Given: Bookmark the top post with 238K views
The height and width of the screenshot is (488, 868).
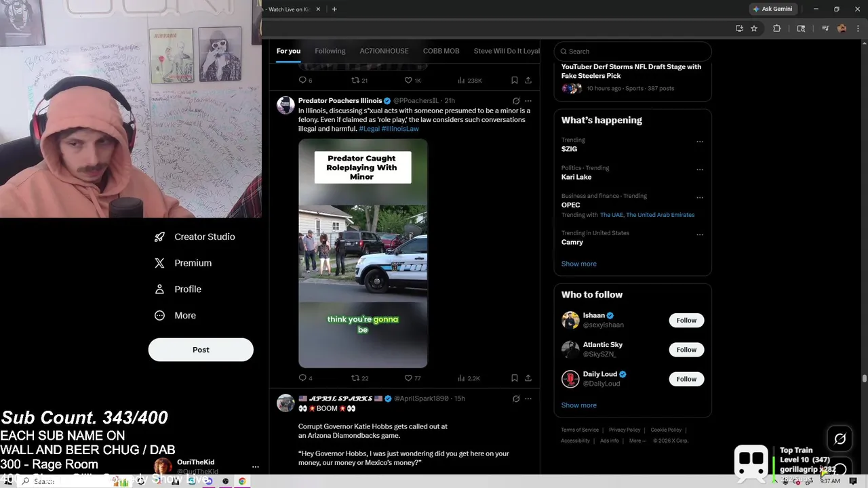Looking at the screenshot, I should click(515, 80).
